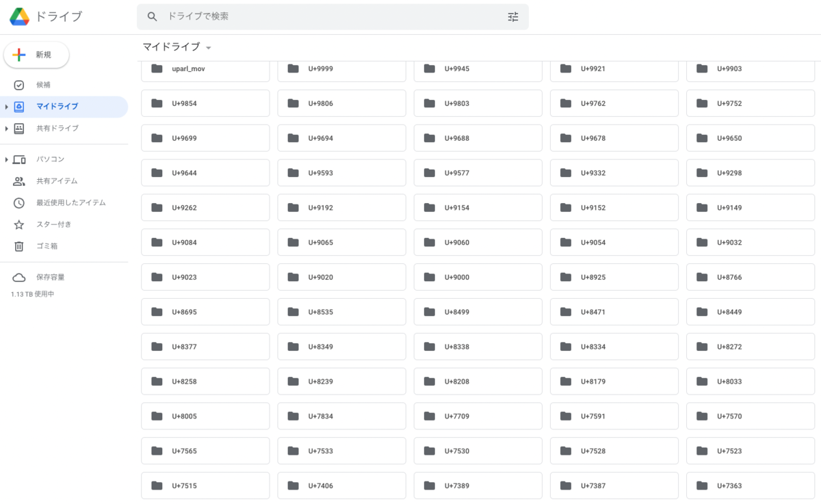Image resolution: width=821 pixels, height=504 pixels.
Task: Open the マイドライブ header dropdown arrow
Action: pos(209,48)
